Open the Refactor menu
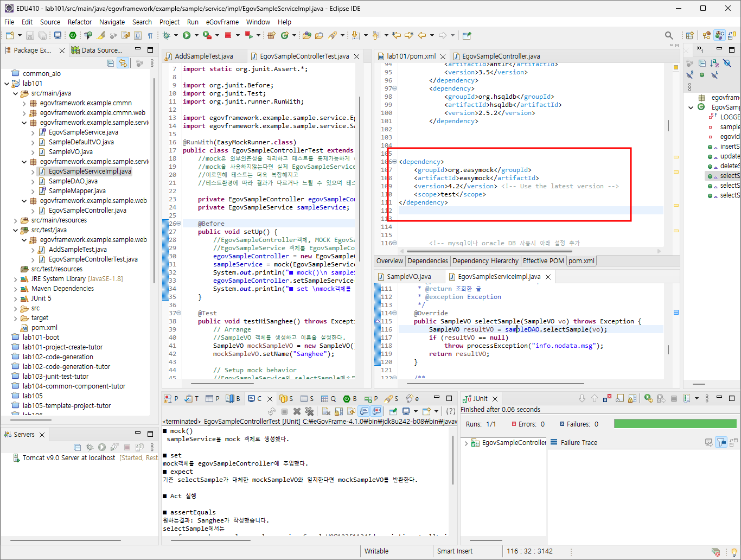Image resolution: width=741 pixels, height=560 pixels. (x=80, y=22)
